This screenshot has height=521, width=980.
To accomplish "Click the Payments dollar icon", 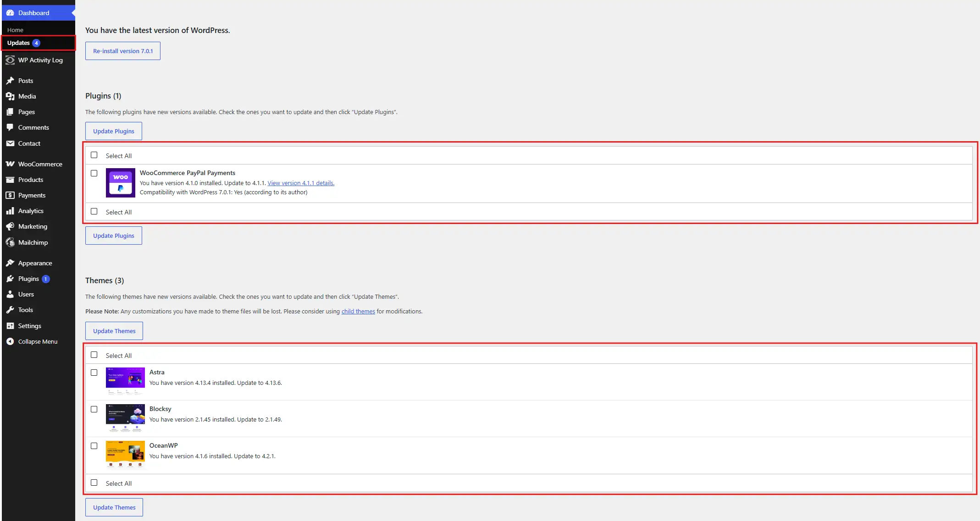I will 10,195.
